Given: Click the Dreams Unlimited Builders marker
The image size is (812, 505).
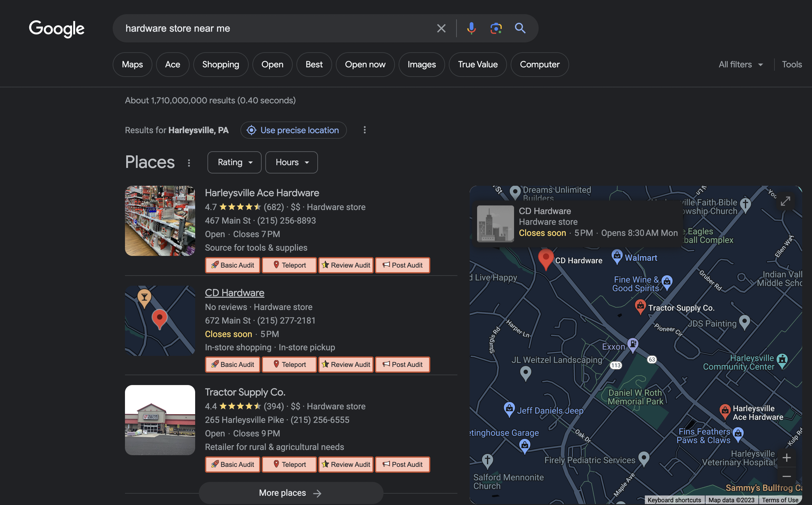Looking at the screenshot, I should coord(515,193).
